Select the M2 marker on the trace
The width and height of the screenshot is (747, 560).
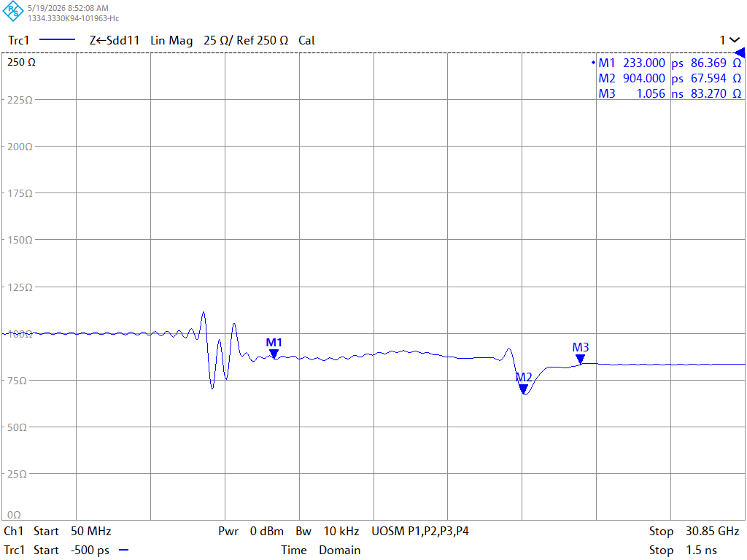pos(524,389)
